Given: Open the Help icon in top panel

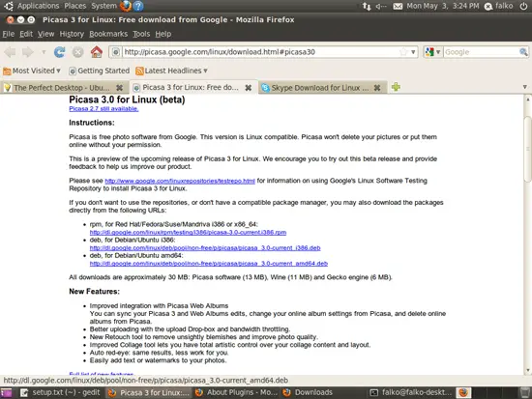Looking at the screenshot, I should (x=138, y=6).
